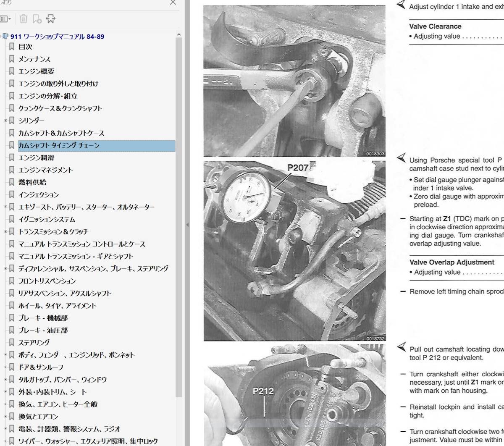This screenshot has height=446, width=504.
Task: Open the ステアリング bookmark
Action: [34, 342]
